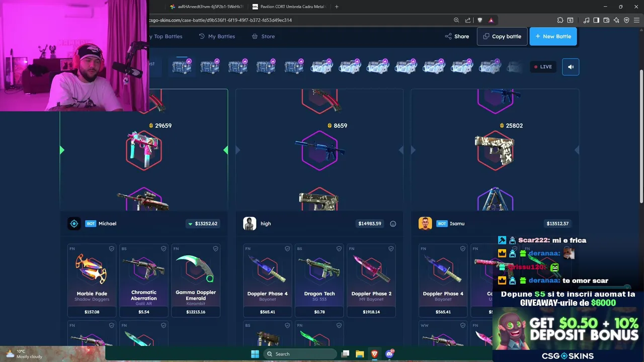Image resolution: width=644 pixels, height=362 pixels.
Task: Share this case battle
Action: (x=457, y=36)
